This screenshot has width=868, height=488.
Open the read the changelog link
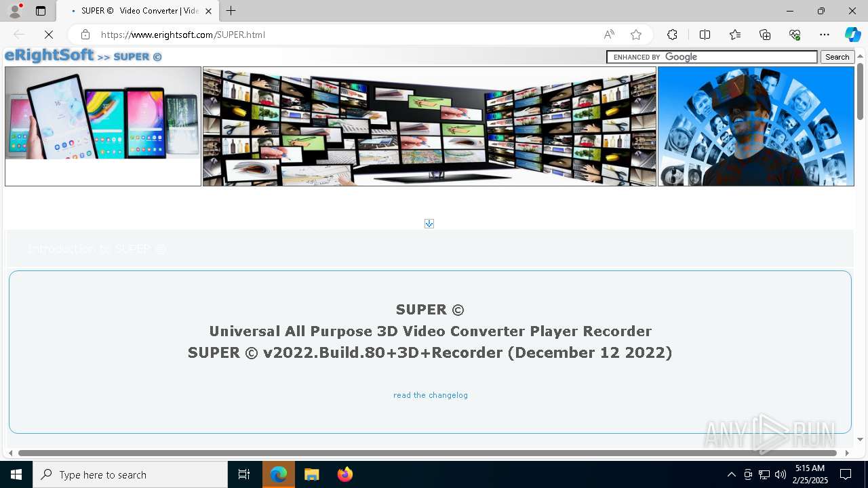431,395
